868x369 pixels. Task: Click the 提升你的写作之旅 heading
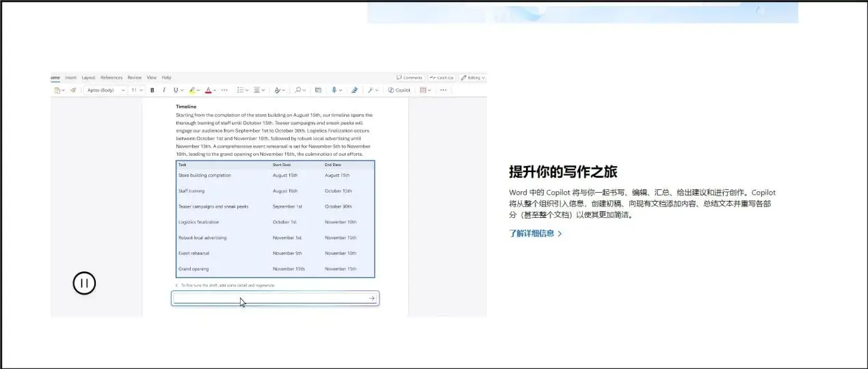pos(563,172)
